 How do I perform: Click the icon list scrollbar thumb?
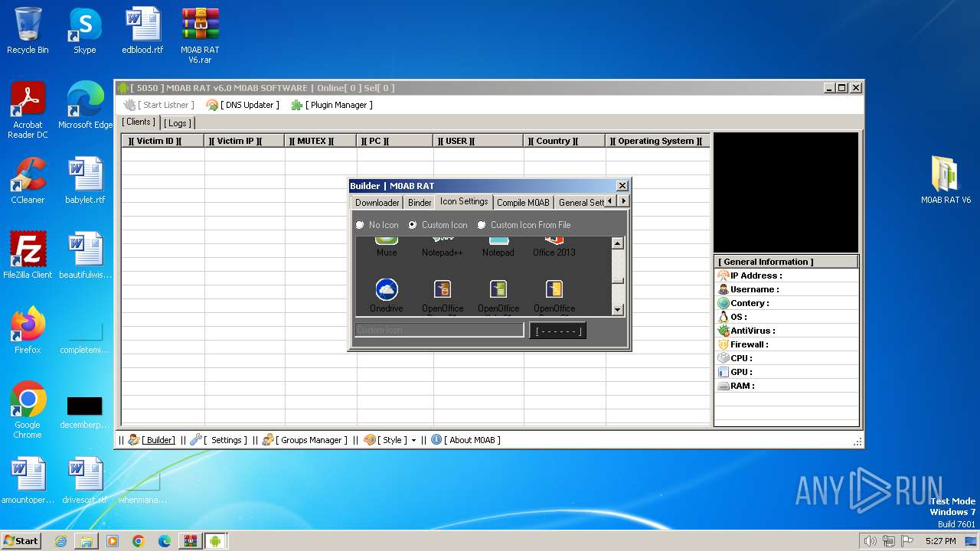click(x=618, y=281)
